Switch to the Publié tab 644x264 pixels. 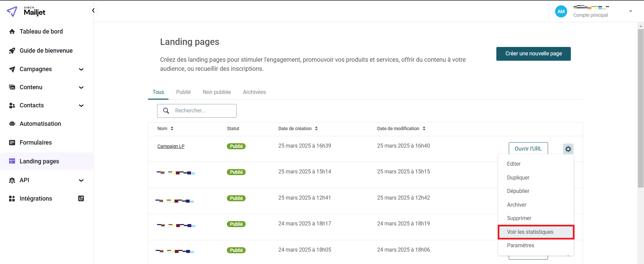click(183, 92)
